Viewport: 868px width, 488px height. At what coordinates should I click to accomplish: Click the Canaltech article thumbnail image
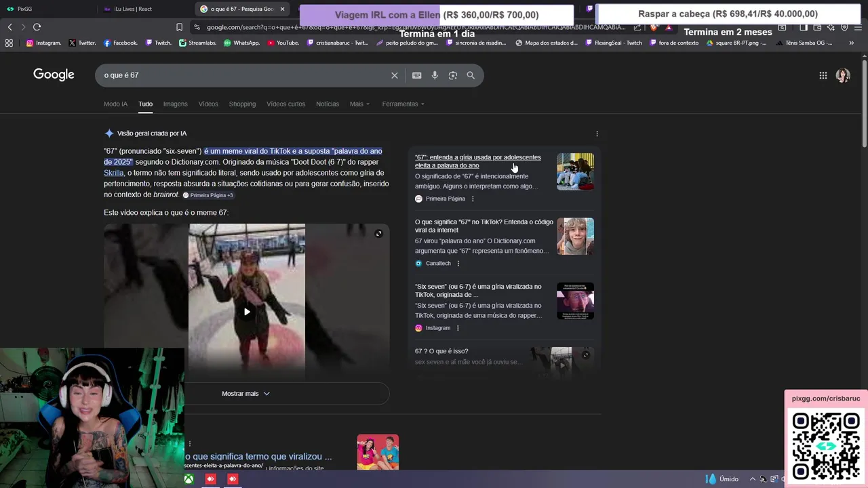[x=575, y=236]
